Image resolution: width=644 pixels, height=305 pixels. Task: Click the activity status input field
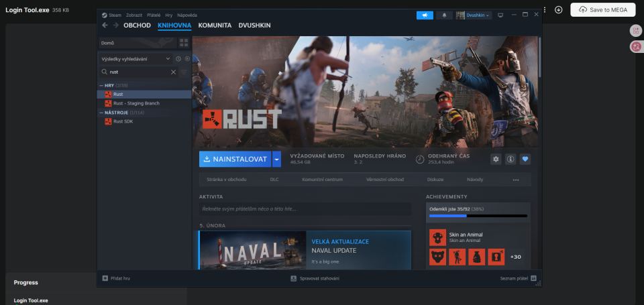click(305, 209)
